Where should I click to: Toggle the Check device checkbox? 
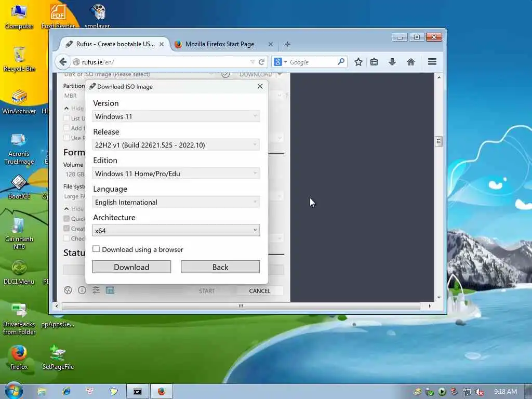(x=66, y=238)
